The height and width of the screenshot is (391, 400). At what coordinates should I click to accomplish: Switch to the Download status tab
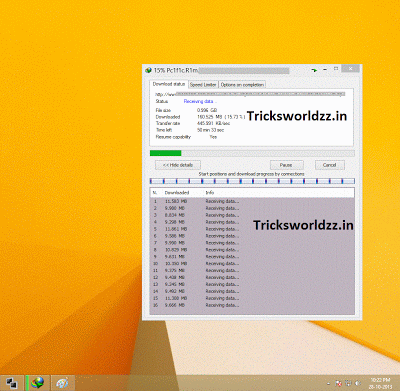[x=169, y=84]
